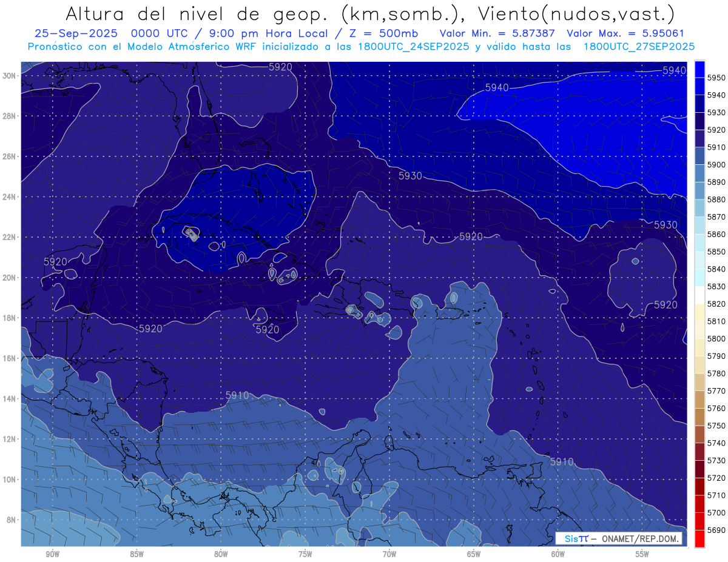Click the SisTT ONAMET/REP.DOM. logo box
728x562 pixels.
[x=618, y=538]
